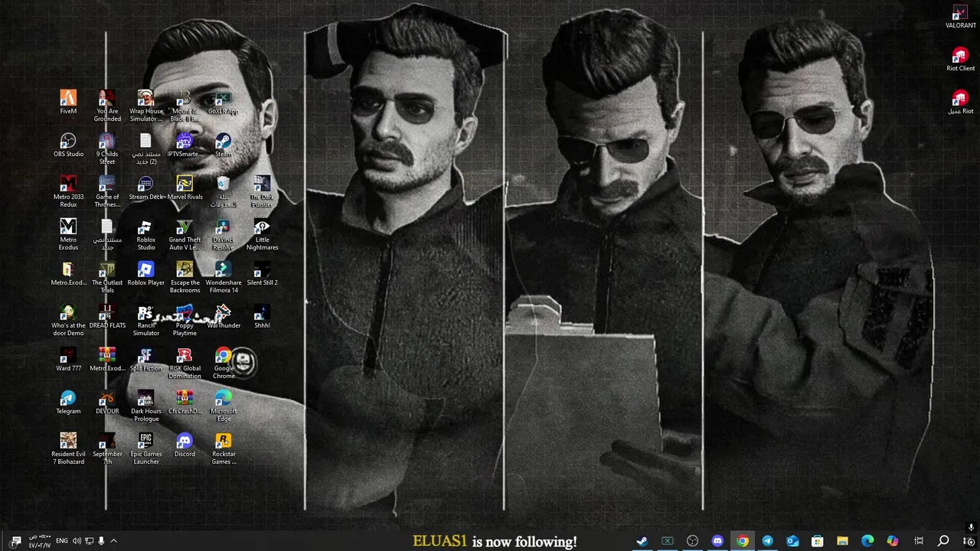The width and height of the screenshot is (980, 551).
Task: Open Wondershare Filmora 14 shortcut
Action: pyautogui.click(x=223, y=278)
